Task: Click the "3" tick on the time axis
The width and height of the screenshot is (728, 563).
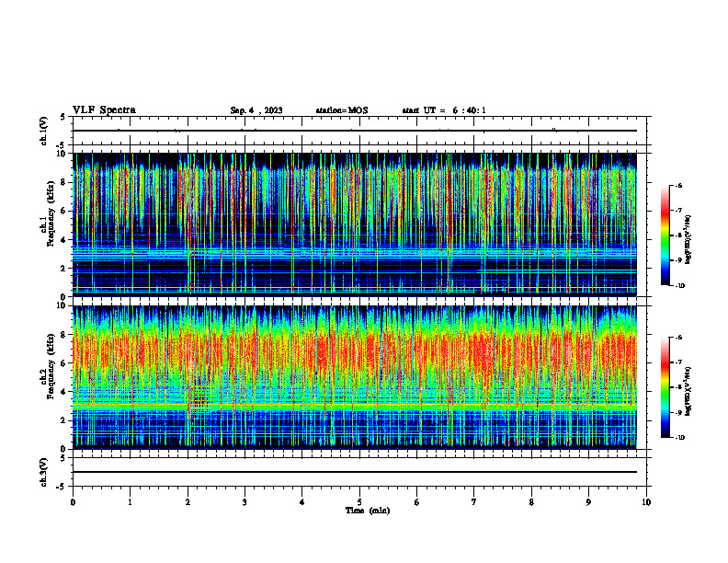Action: tap(245, 502)
